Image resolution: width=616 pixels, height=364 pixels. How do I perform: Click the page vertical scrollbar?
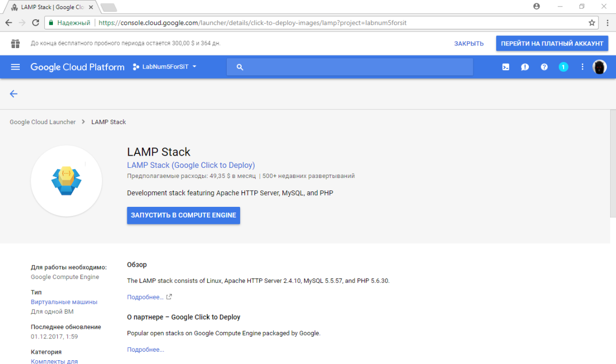click(612, 163)
